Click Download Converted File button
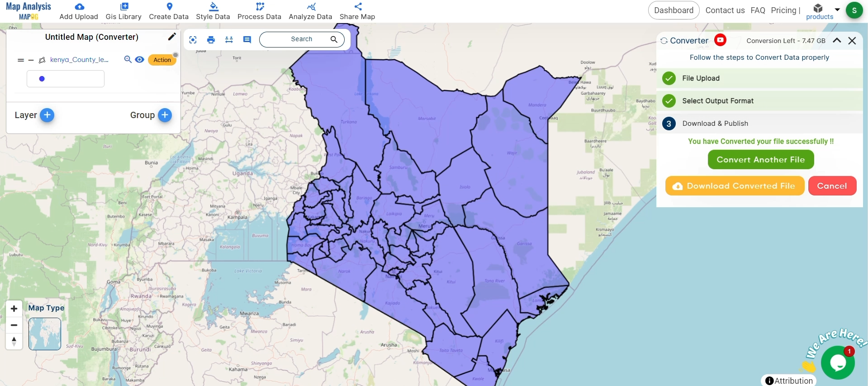The width and height of the screenshot is (868, 386). [735, 186]
